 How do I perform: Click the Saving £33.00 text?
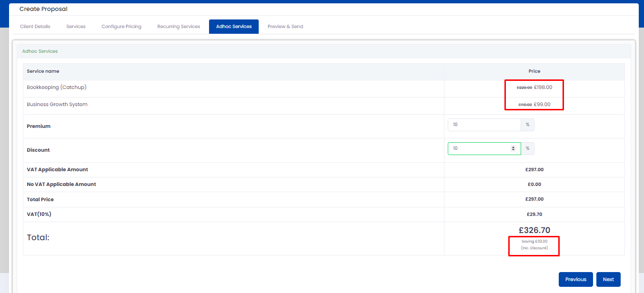click(534, 241)
